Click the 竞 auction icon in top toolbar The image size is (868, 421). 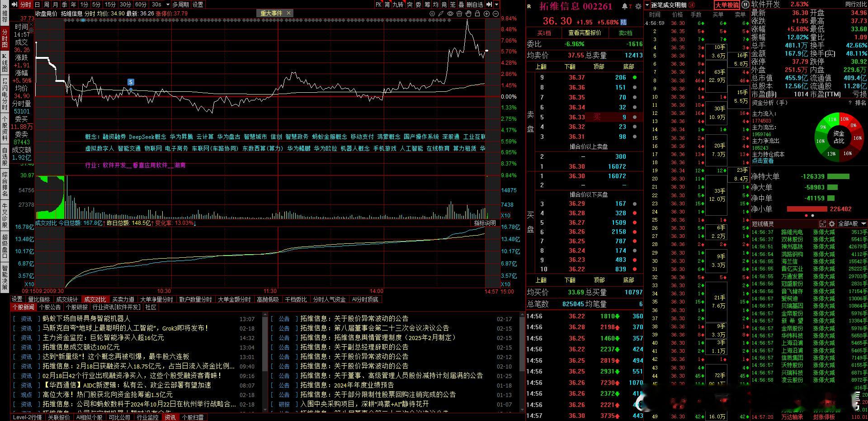(x=444, y=5)
